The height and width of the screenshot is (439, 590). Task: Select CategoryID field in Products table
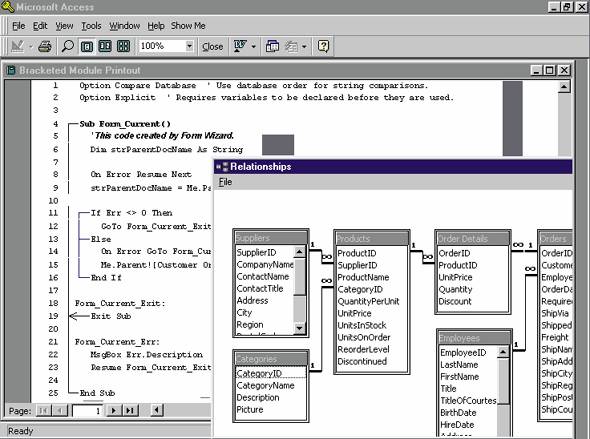tap(360, 289)
